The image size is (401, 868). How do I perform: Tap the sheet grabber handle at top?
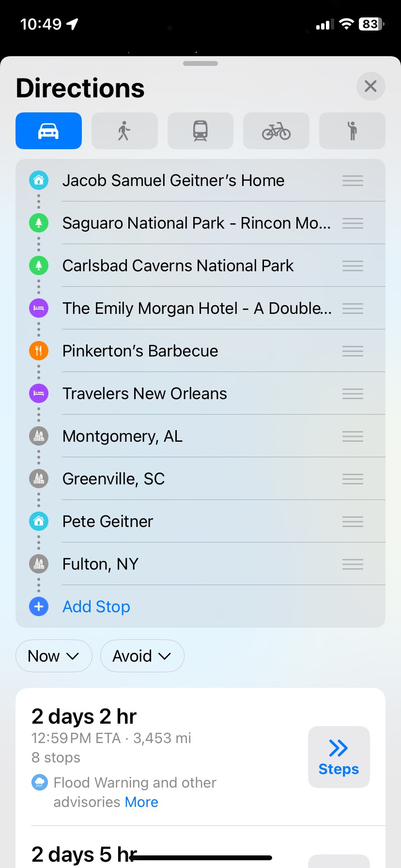(x=200, y=63)
